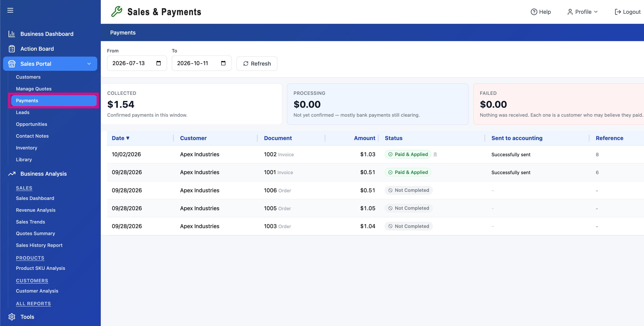Open the Leads menu item

tap(23, 112)
